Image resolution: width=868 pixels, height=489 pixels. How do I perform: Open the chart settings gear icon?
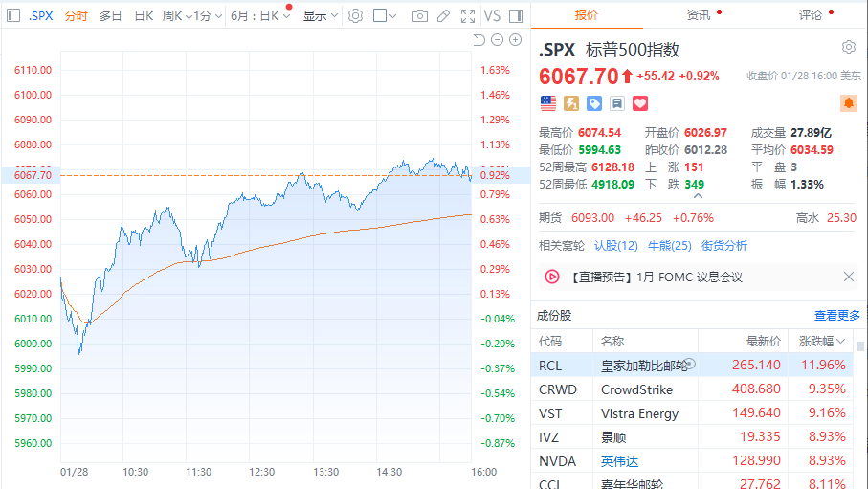click(x=355, y=16)
